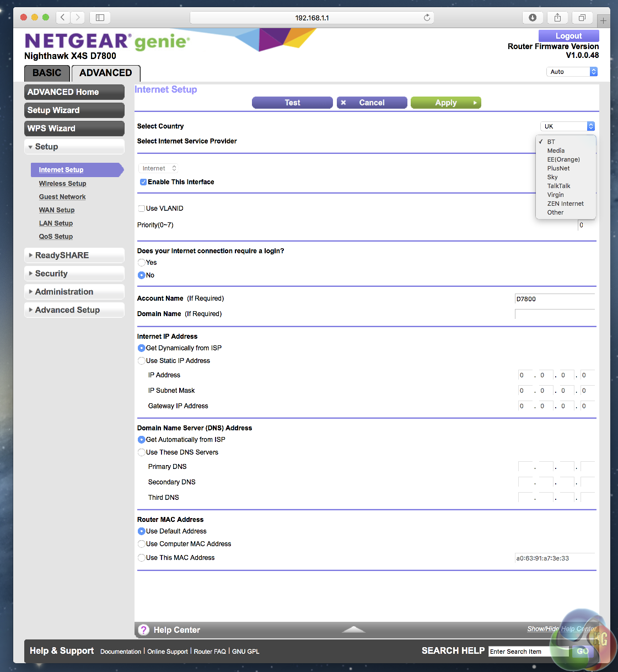Select Use These DNS Servers
The width and height of the screenshot is (618, 672).
point(142,452)
